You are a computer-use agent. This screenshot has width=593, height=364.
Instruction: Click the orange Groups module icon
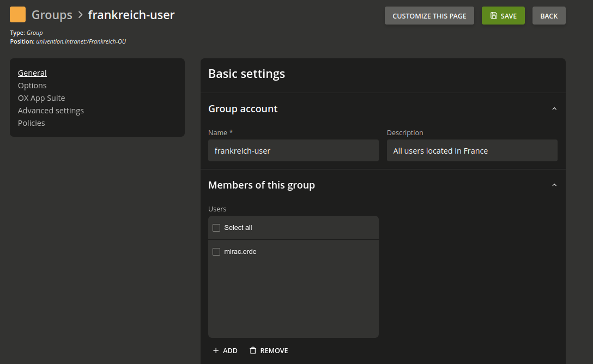click(18, 15)
